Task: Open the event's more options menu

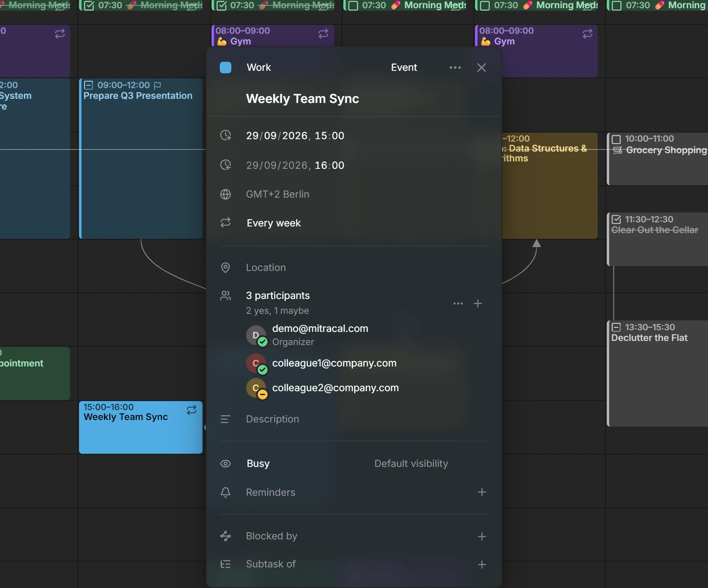Action: tap(455, 68)
